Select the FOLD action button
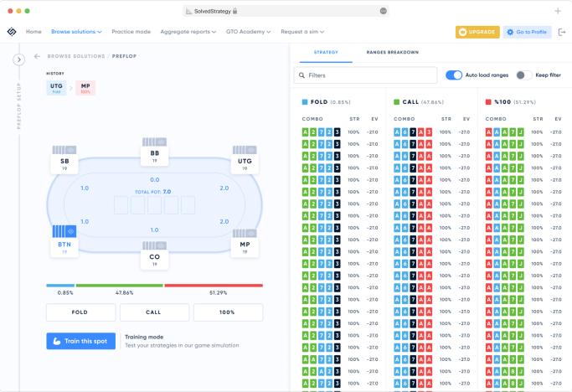The height and width of the screenshot is (392, 572). [80, 312]
